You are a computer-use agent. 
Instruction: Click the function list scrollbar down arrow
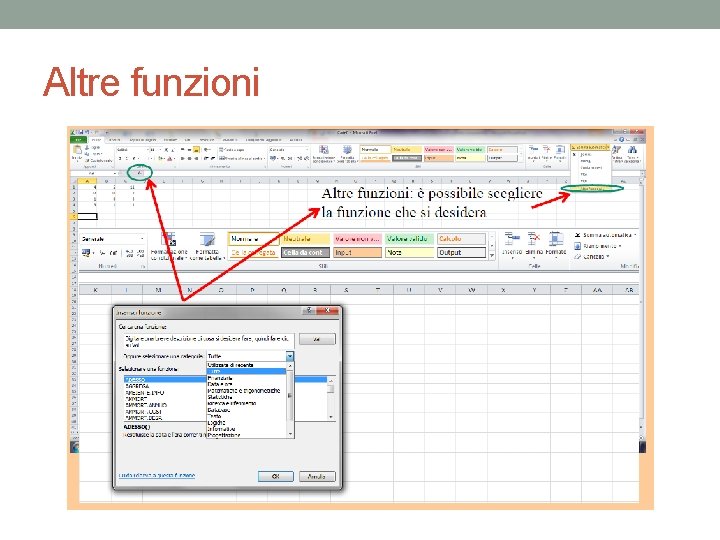coord(331,417)
